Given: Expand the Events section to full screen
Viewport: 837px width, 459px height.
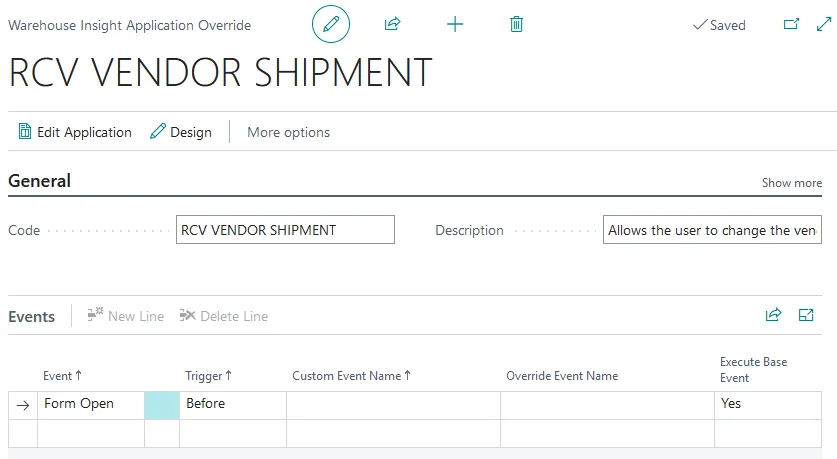Looking at the screenshot, I should [806, 315].
